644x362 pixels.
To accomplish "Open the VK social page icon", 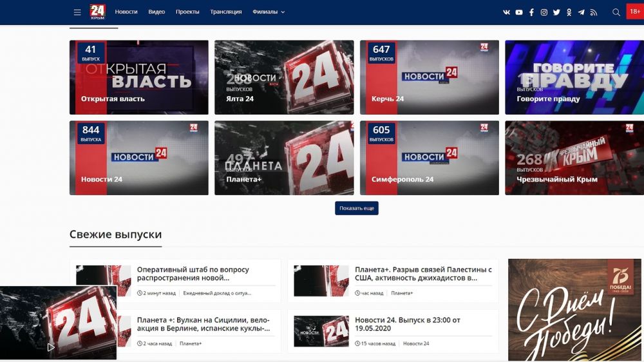I will pos(506,12).
